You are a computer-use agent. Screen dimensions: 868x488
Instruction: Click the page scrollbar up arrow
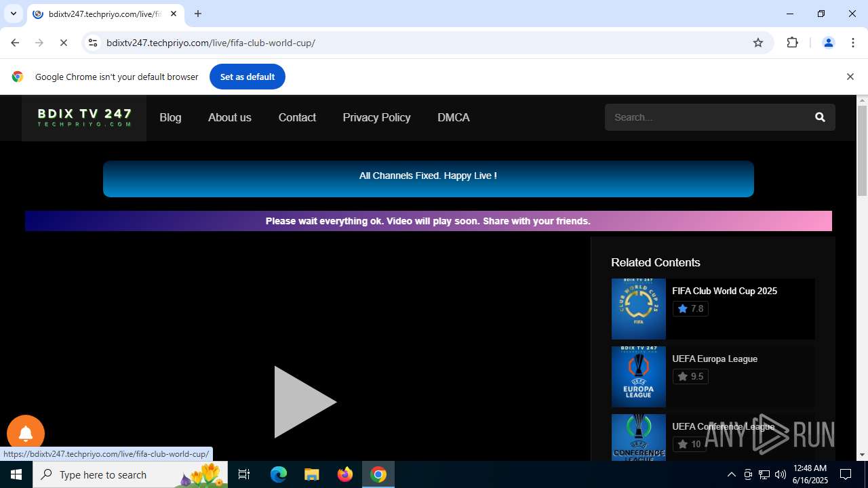point(862,100)
